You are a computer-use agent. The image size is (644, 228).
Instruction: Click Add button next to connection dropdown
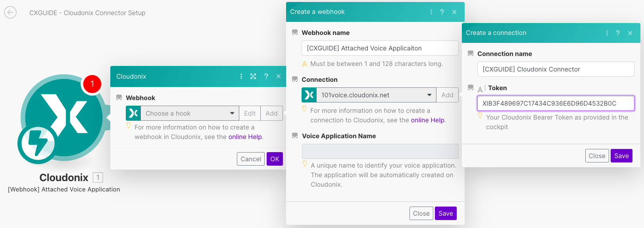pos(447,95)
